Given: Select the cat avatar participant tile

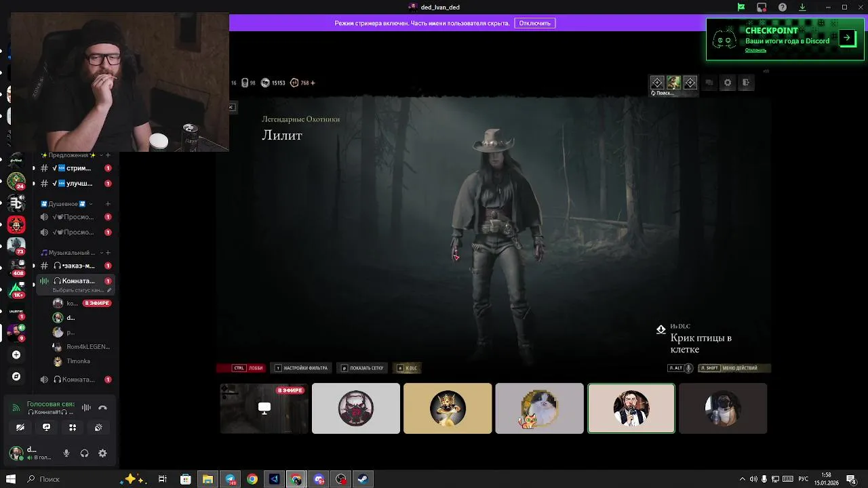Looking at the screenshot, I should [x=539, y=408].
